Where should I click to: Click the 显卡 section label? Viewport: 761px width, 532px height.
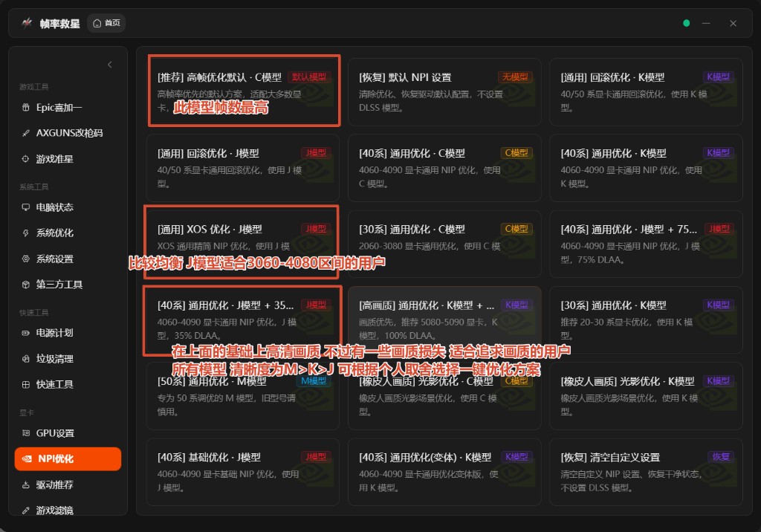[x=26, y=412]
